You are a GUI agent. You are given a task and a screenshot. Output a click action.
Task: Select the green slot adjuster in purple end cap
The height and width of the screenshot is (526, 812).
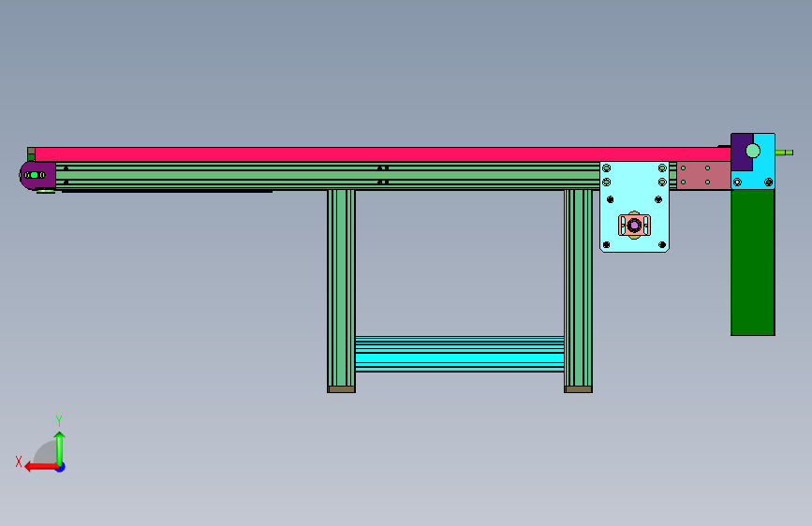click(x=35, y=175)
